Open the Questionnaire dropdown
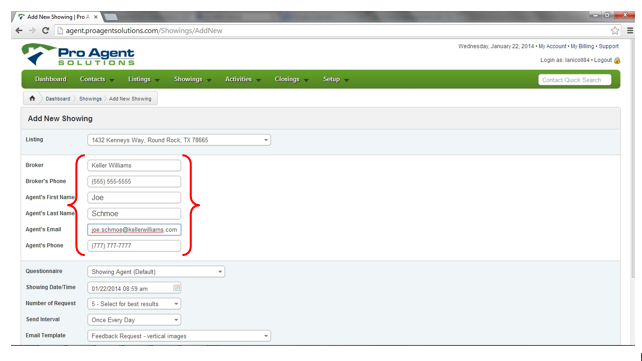 pos(156,272)
